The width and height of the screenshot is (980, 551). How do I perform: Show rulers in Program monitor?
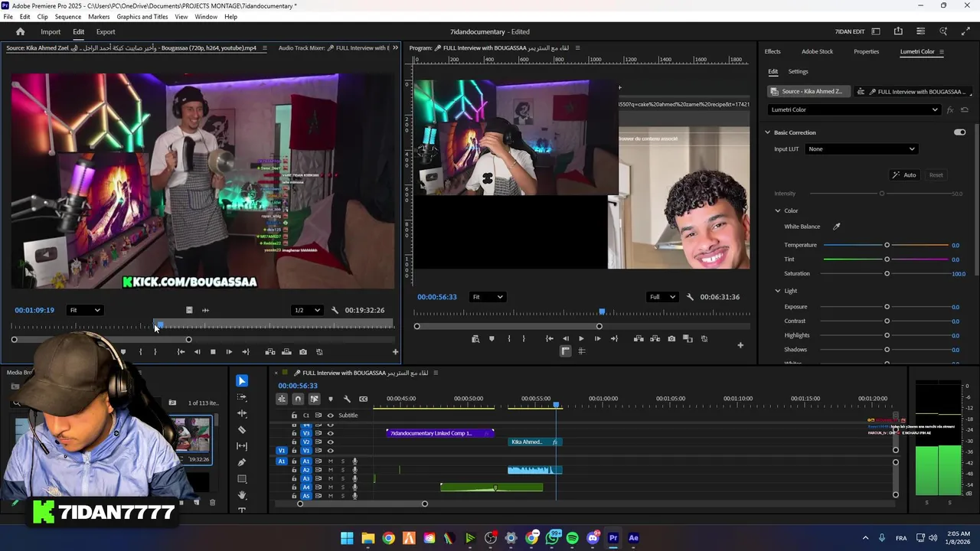pyautogui.click(x=565, y=351)
